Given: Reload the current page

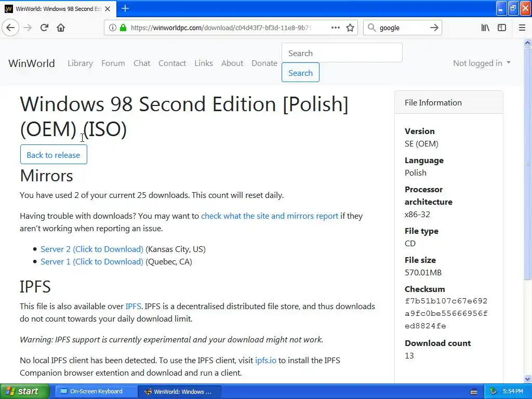Looking at the screenshot, I should pyautogui.click(x=44, y=28).
